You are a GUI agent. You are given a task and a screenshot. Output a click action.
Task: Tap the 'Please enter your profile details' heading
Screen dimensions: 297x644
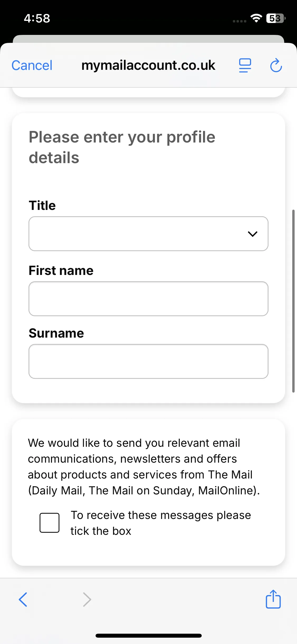[122, 147]
